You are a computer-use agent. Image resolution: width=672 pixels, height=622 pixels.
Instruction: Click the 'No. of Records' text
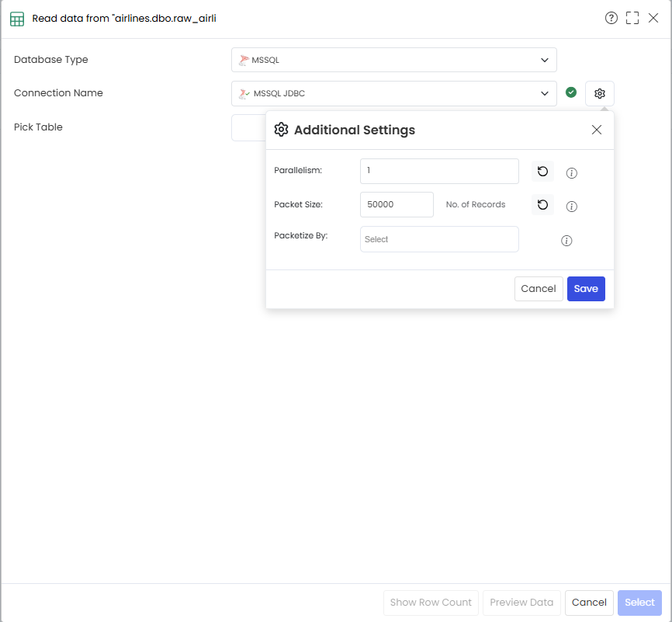[x=475, y=205]
